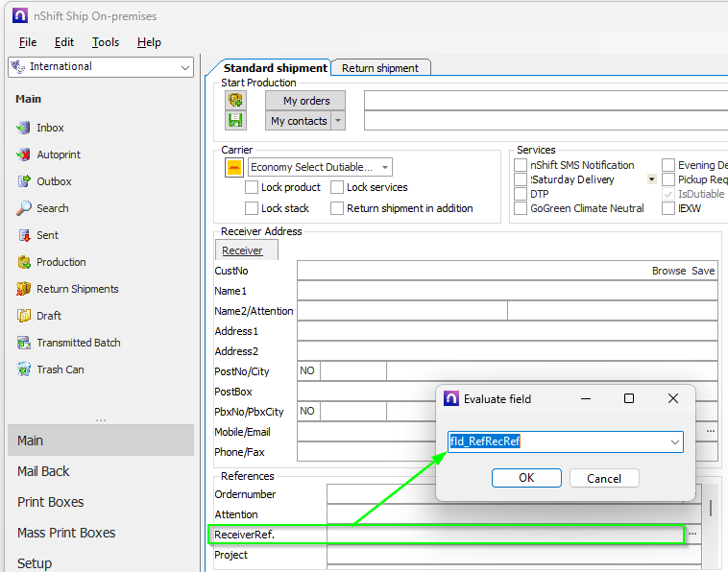Click Cancel in Evaluate field dialog
The height and width of the screenshot is (572, 728).
tap(604, 478)
